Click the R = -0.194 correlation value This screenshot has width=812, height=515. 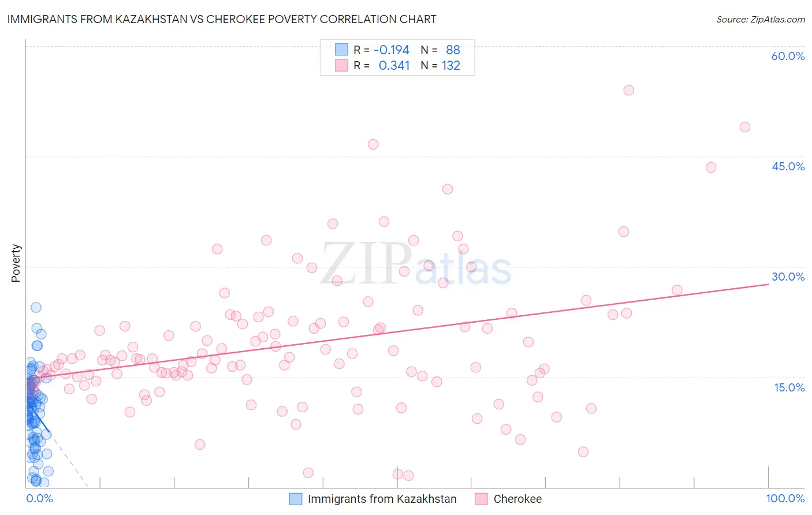coord(382,50)
